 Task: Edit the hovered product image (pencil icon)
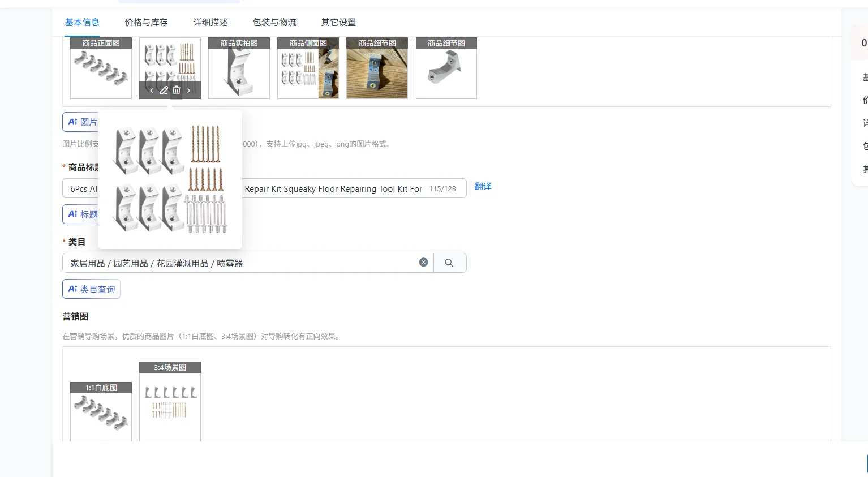pos(164,91)
